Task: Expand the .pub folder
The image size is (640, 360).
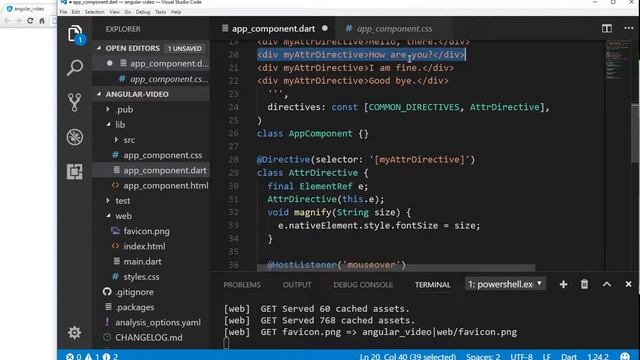Action: point(108,109)
